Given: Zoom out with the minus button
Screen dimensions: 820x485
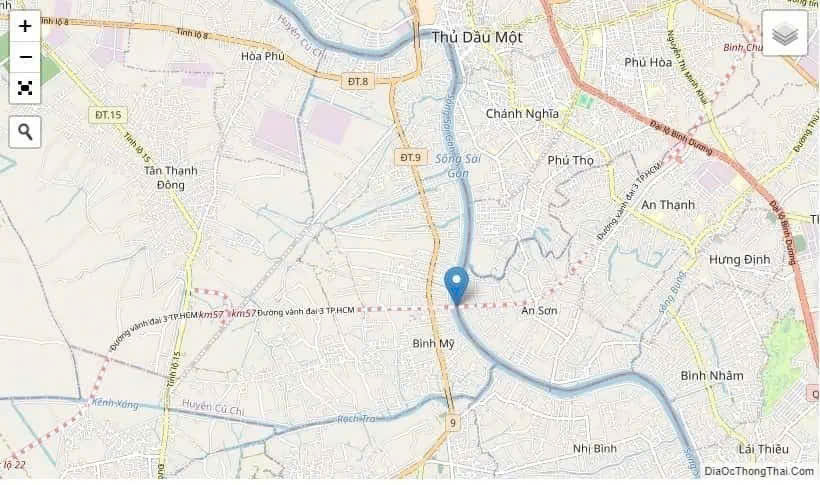Looking at the screenshot, I should [x=25, y=57].
